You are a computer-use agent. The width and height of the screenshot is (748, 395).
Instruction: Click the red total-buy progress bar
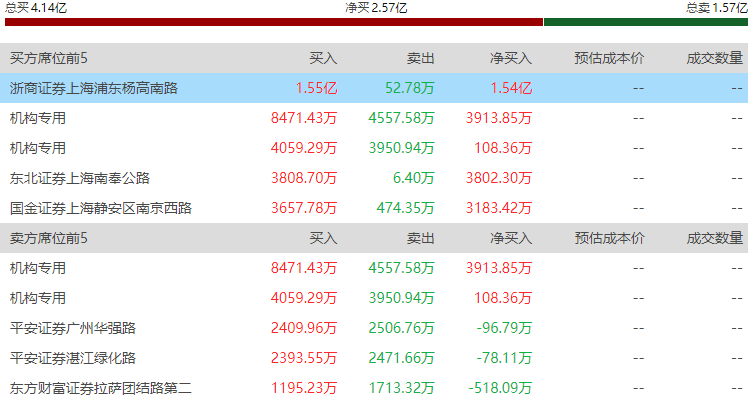(x=274, y=22)
